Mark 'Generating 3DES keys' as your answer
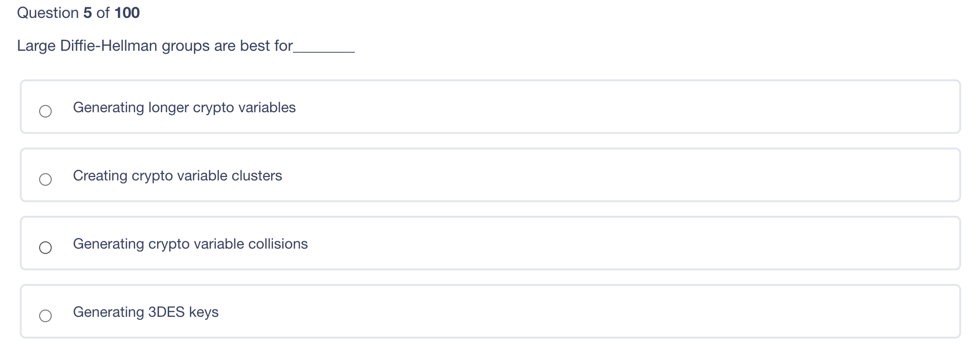The image size is (980, 356). (x=146, y=312)
